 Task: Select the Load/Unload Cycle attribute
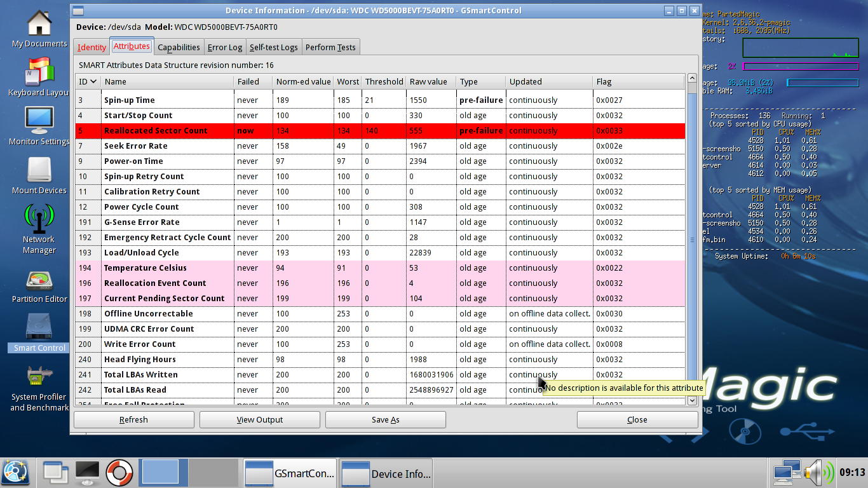coord(380,252)
